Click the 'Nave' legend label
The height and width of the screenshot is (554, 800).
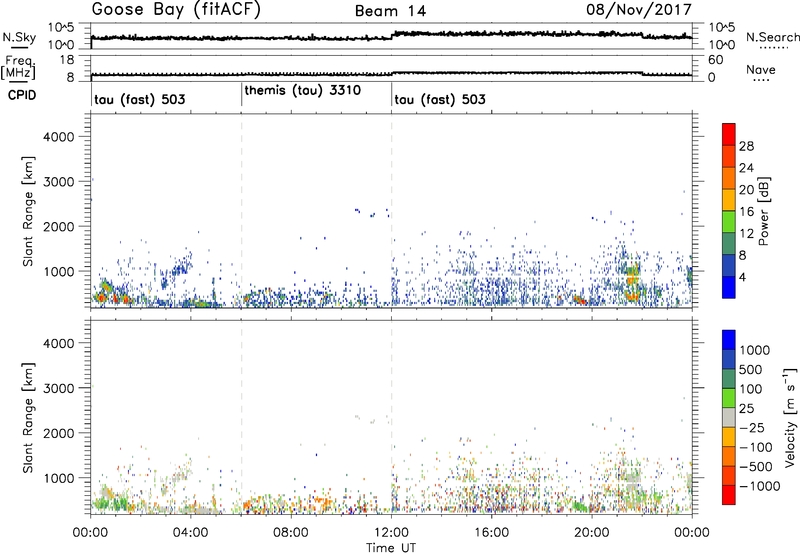761,70
